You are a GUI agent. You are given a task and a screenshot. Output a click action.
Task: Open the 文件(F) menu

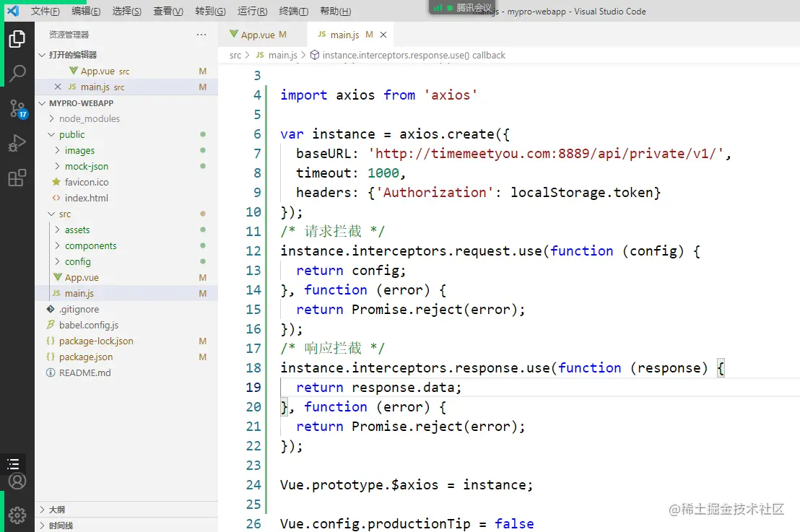tap(45, 12)
